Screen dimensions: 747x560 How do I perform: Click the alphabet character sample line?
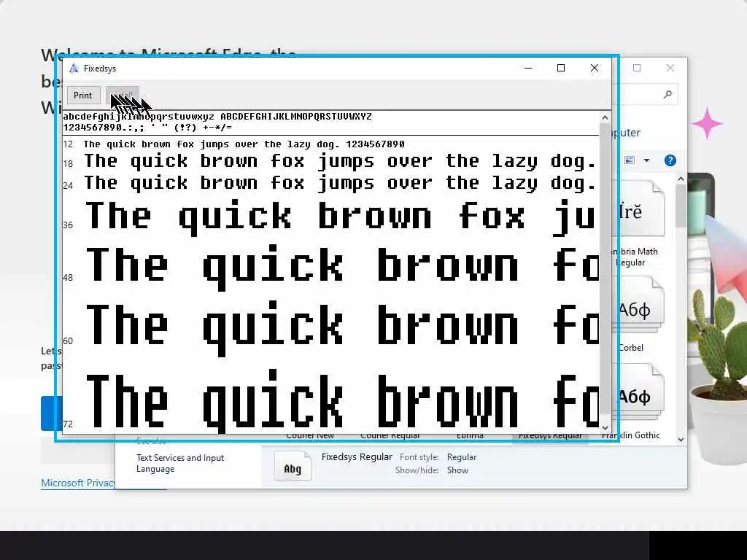click(x=217, y=116)
